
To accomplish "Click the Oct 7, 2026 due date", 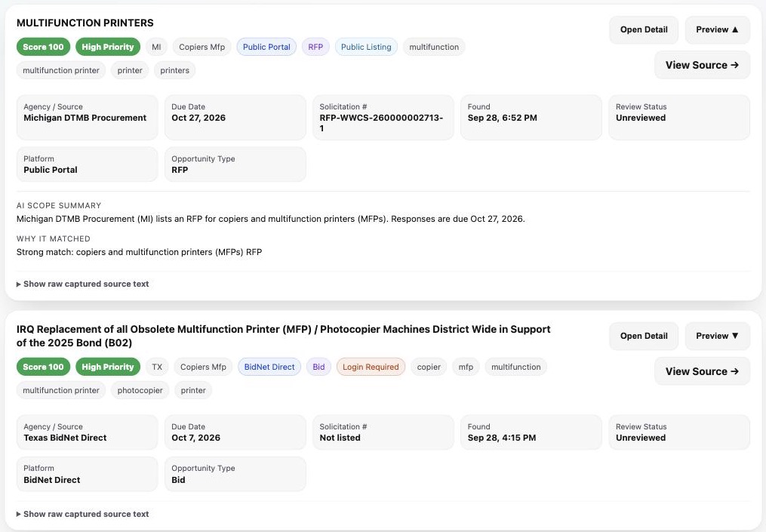I will pos(196,438).
